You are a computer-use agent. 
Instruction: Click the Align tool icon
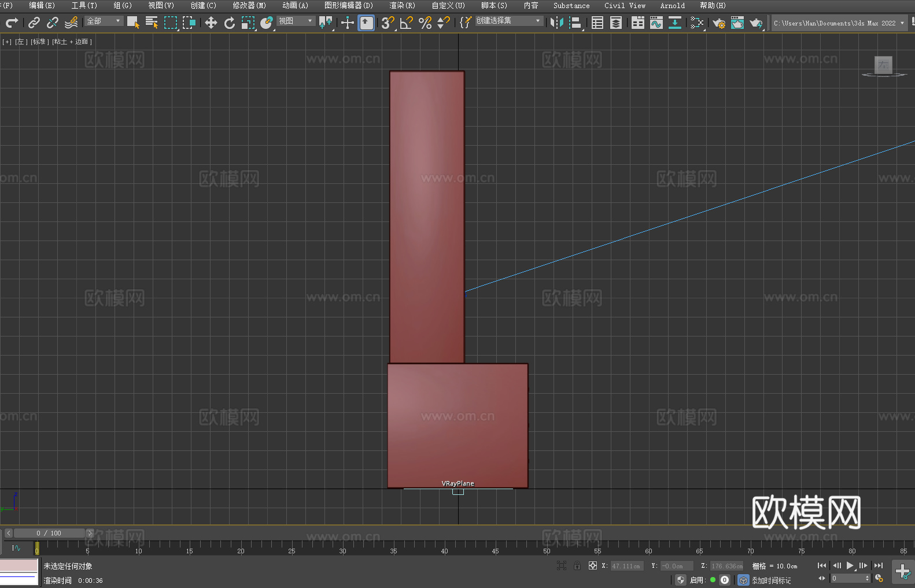point(575,23)
